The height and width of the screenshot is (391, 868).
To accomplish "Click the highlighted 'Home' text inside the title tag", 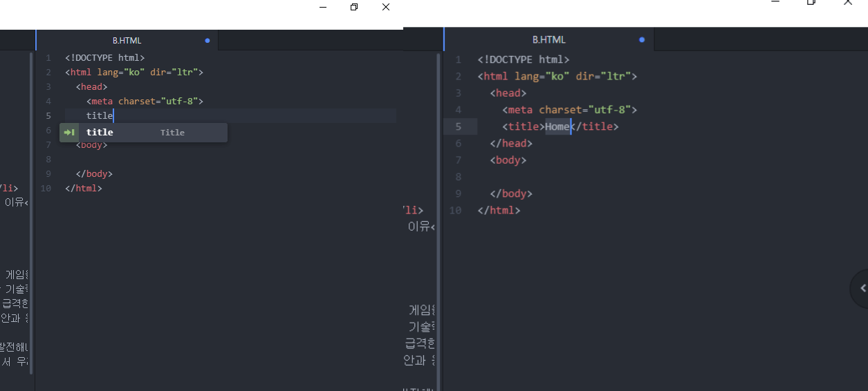I will (x=557, y=126).
